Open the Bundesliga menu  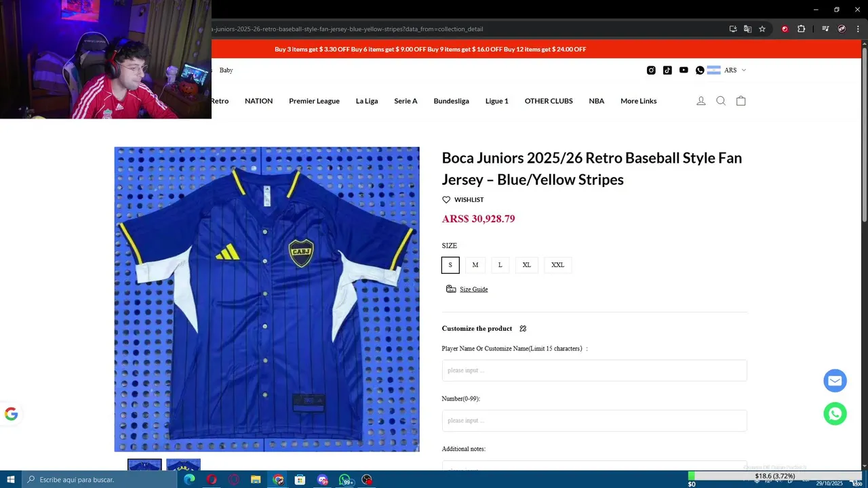(x=452, y=101)
